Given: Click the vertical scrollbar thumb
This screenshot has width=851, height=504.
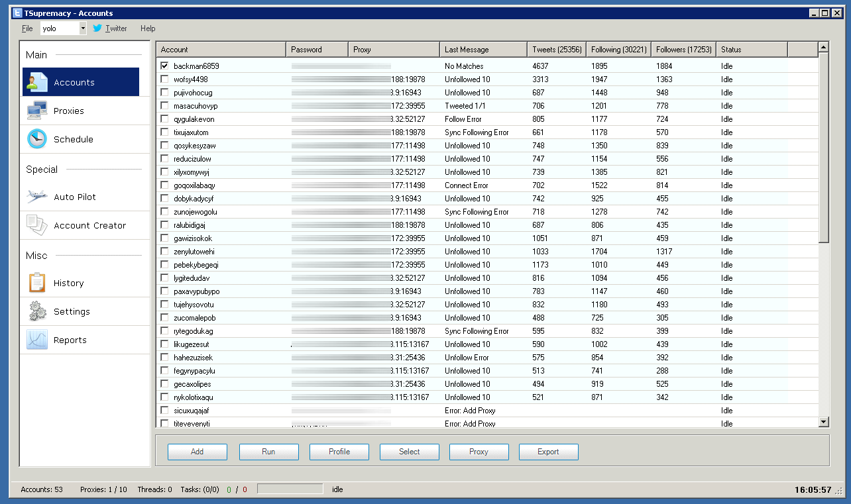Looking at the screenshot, I should pos(824,147).
